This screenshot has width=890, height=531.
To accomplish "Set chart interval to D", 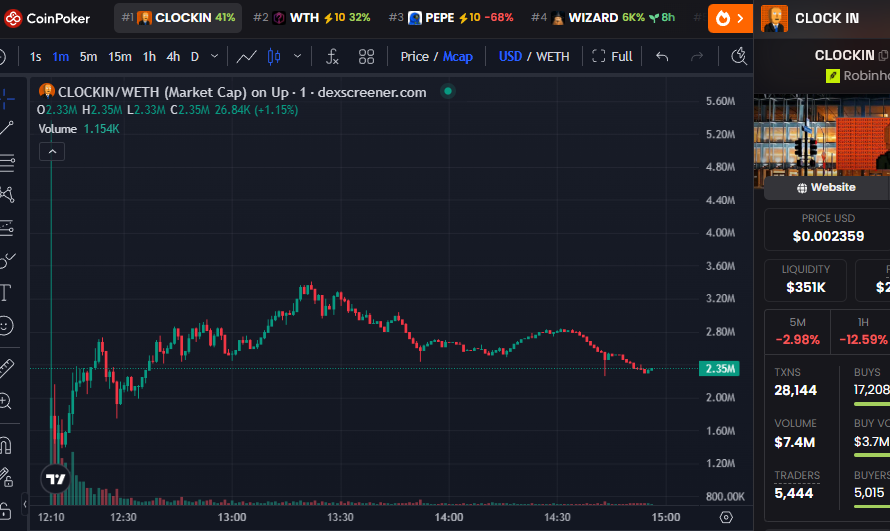I will (x=195, y=57).
